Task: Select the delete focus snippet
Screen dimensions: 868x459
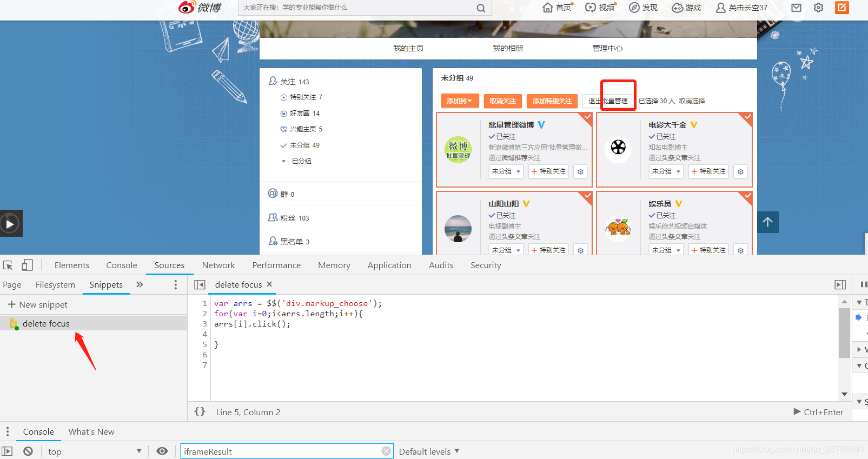Action: (94, 323)
